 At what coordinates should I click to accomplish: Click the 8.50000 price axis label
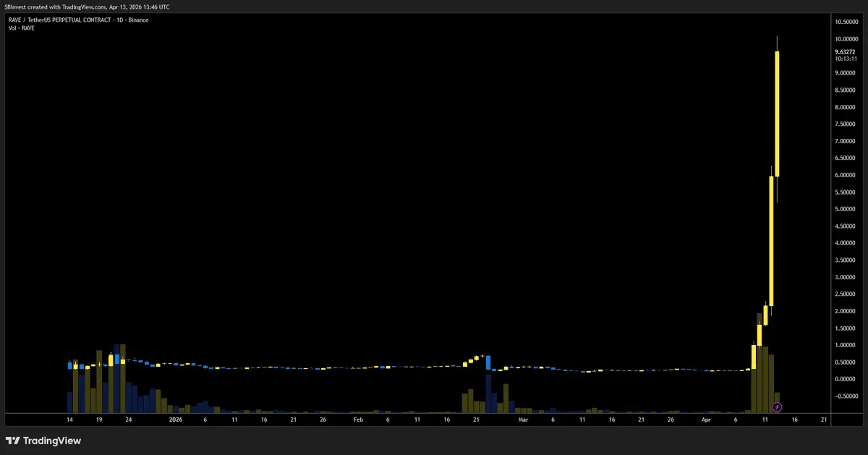[846, 90]
